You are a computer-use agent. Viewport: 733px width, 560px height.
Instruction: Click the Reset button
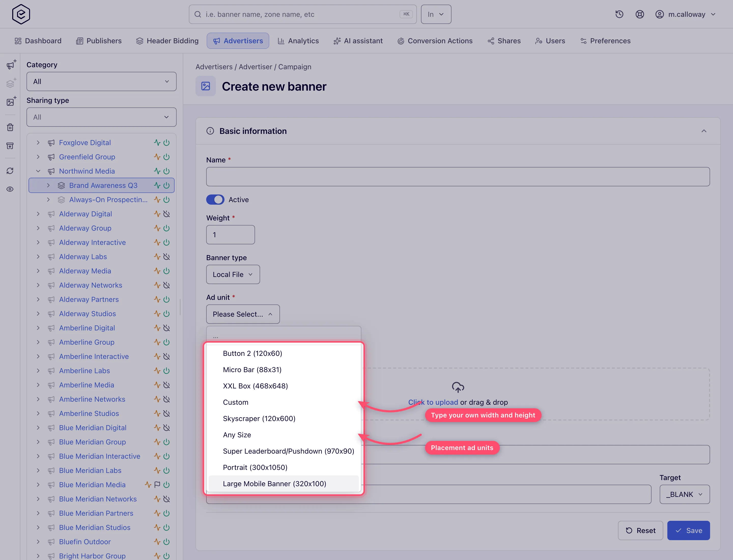click(x=640, y=530)
